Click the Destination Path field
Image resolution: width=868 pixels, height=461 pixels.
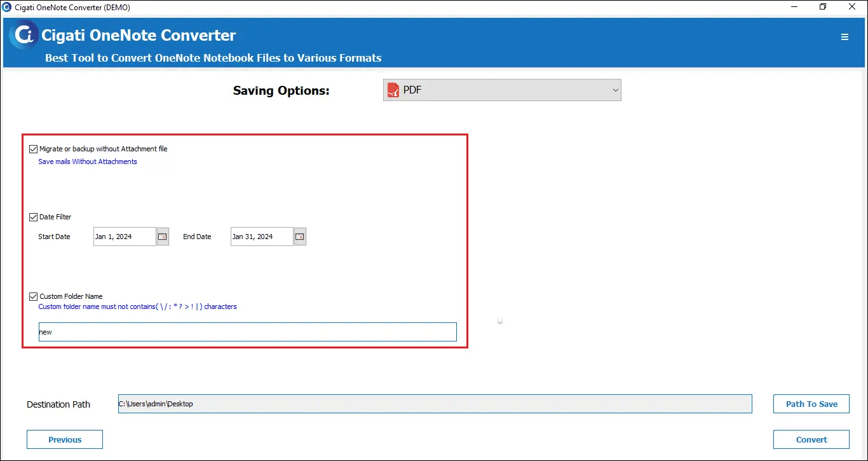[435, 404]
